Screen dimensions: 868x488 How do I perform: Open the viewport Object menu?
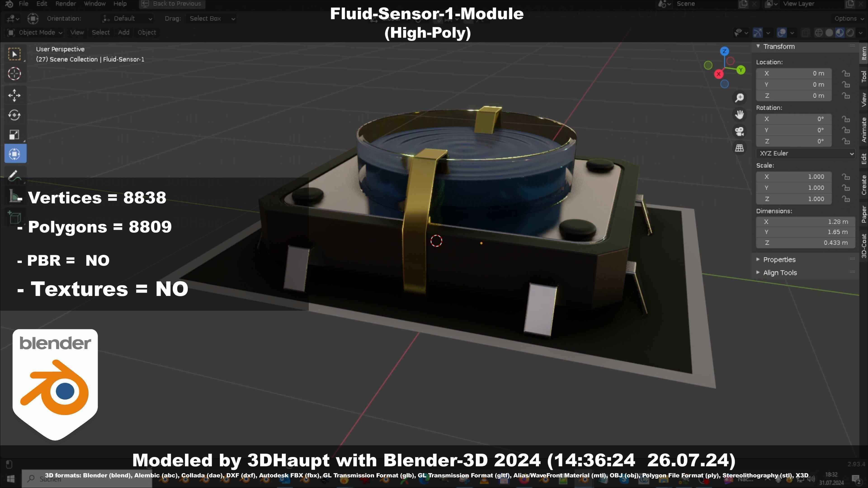click(x=146, y=33)
